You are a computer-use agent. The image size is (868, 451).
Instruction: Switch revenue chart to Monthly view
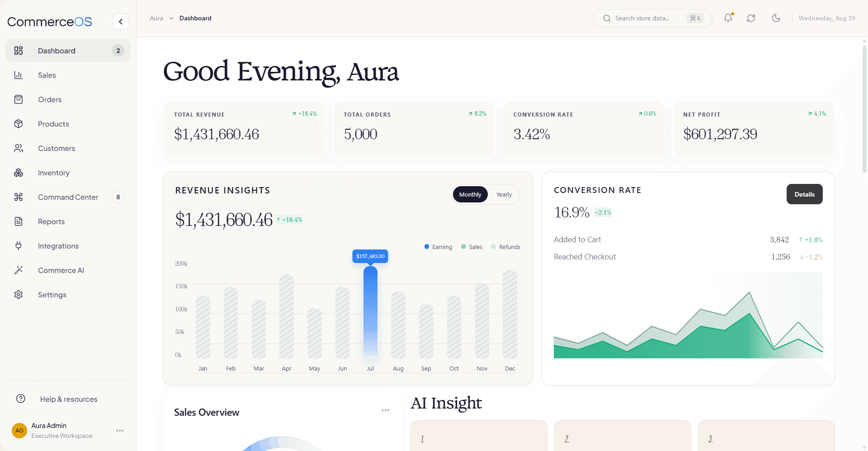point(470,194)
